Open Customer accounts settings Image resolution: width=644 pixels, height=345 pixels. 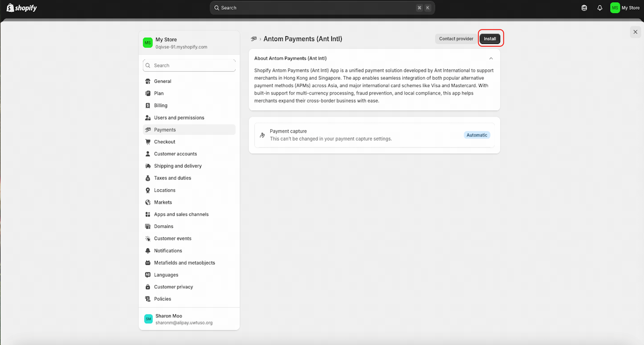click(189, 154)
